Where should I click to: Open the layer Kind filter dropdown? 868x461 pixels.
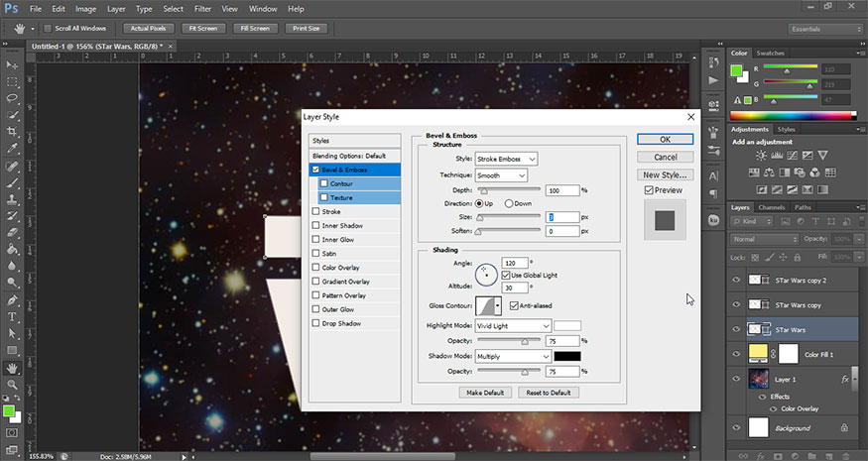coord(752,221)
